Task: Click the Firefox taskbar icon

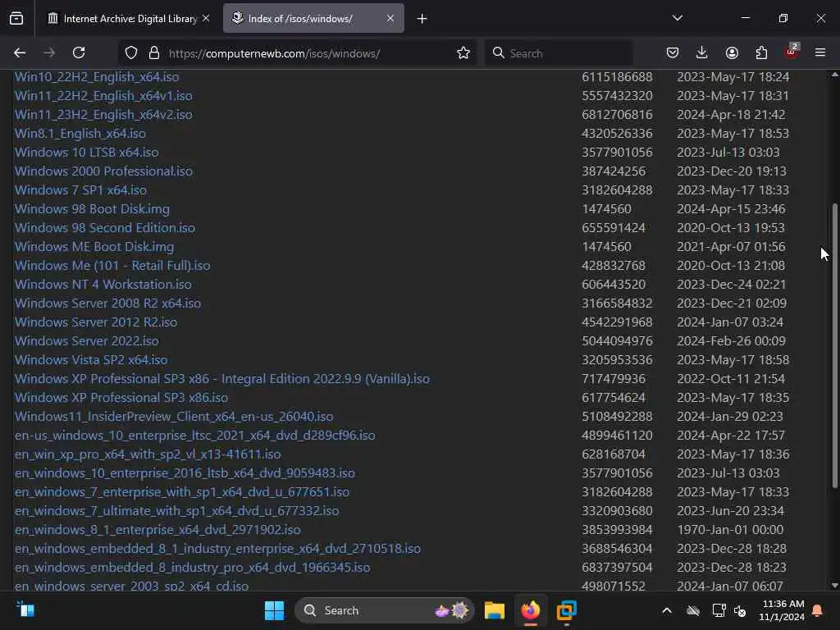Action: point(531,610)
